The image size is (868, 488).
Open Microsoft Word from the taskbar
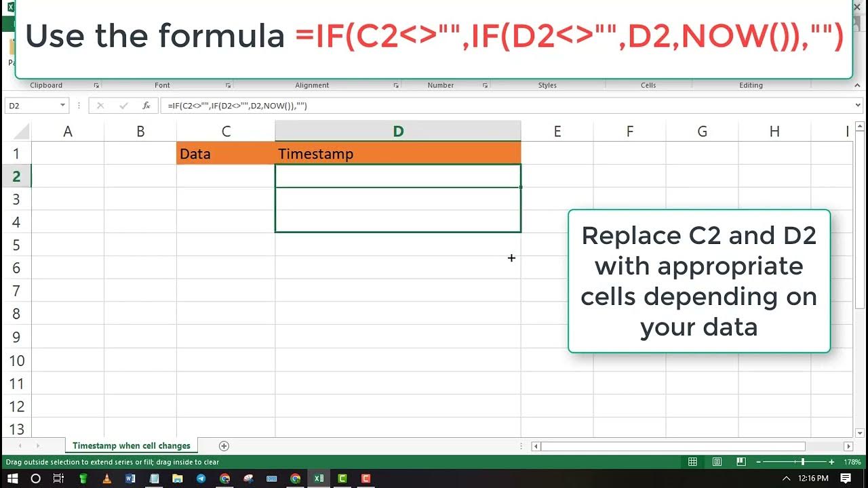coord(130,479)
